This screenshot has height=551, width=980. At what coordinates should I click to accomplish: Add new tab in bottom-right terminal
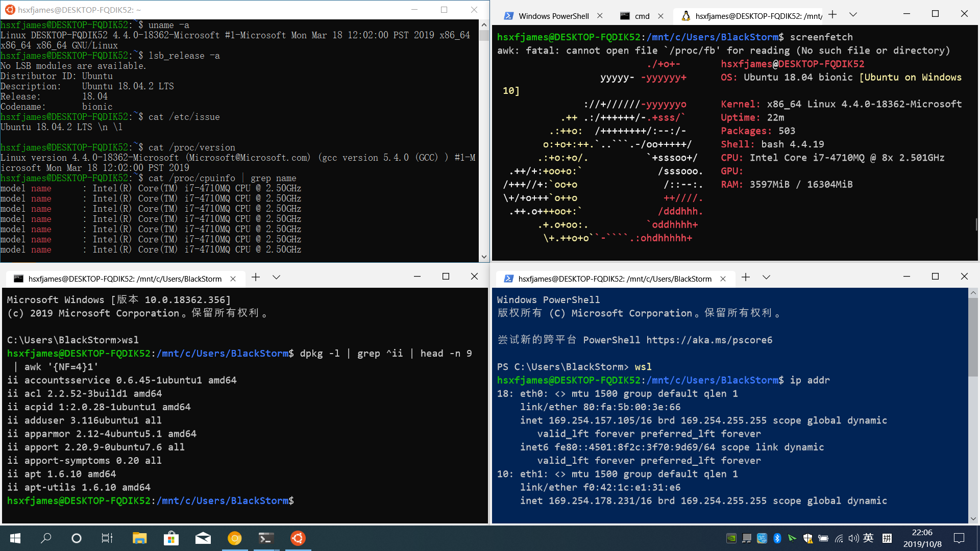746,277
